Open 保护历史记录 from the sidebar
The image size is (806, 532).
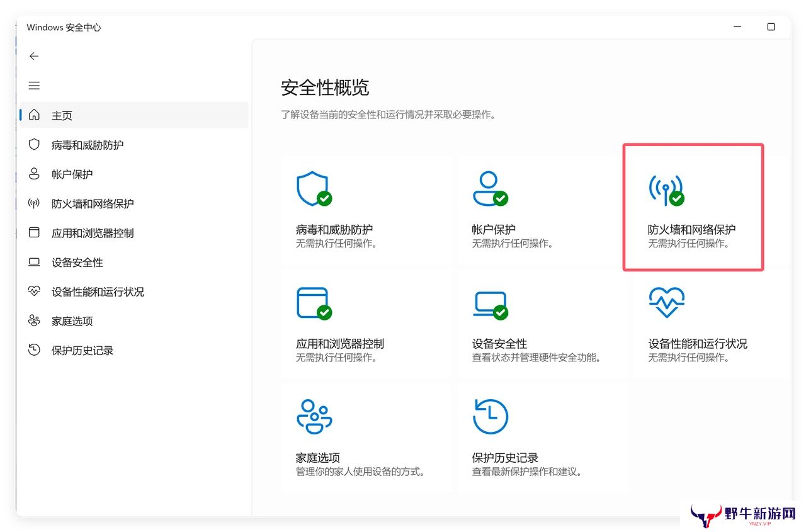[134, 350]
